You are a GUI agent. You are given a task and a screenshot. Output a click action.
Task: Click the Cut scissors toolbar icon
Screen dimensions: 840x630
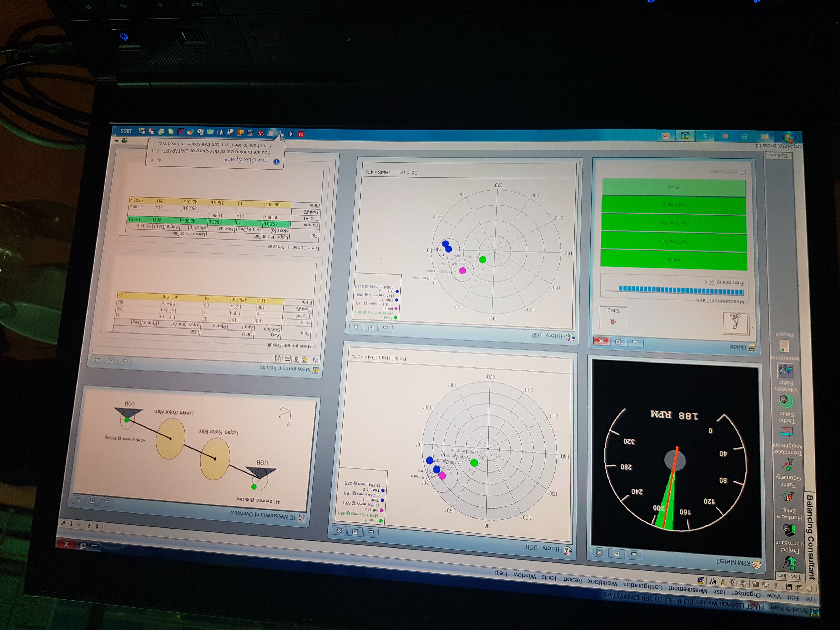pyautogui.click(x=776, y=586)
